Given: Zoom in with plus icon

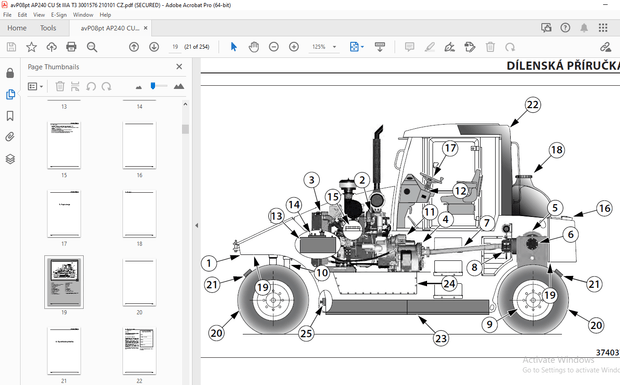Looking at the screenshot, I should (x=294, y=47).
